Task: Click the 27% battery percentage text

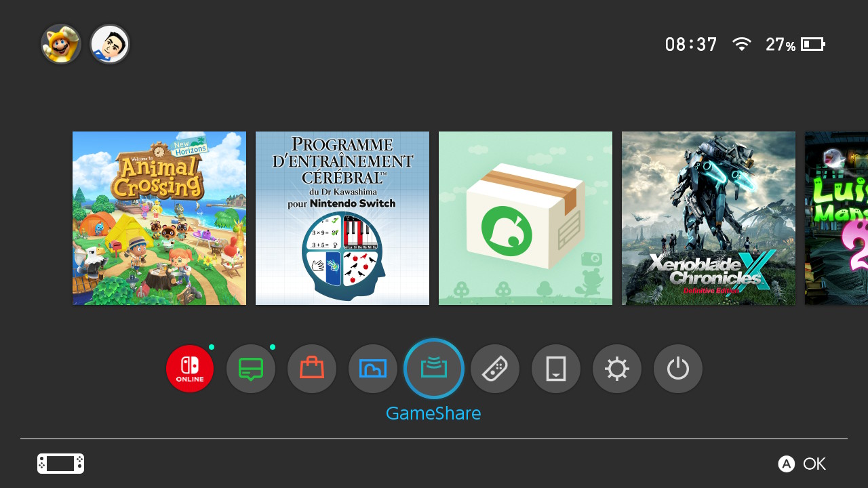Action: click(781, 45)
